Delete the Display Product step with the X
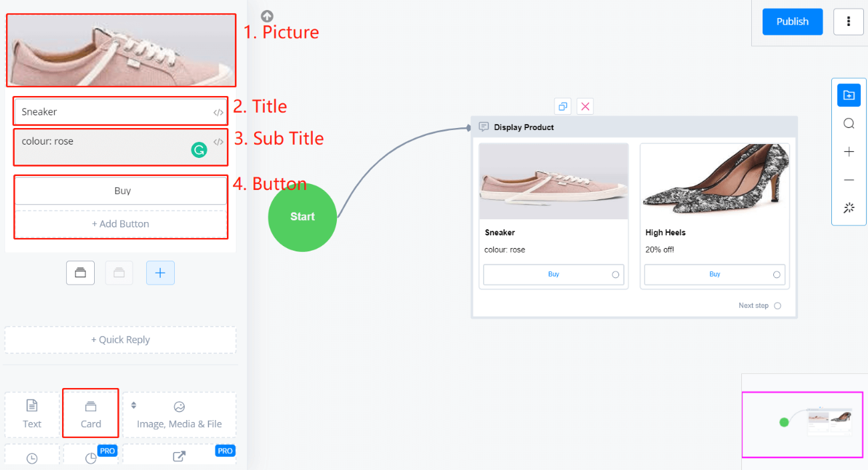This screenshot has width=868, height=470. point(585,107)
